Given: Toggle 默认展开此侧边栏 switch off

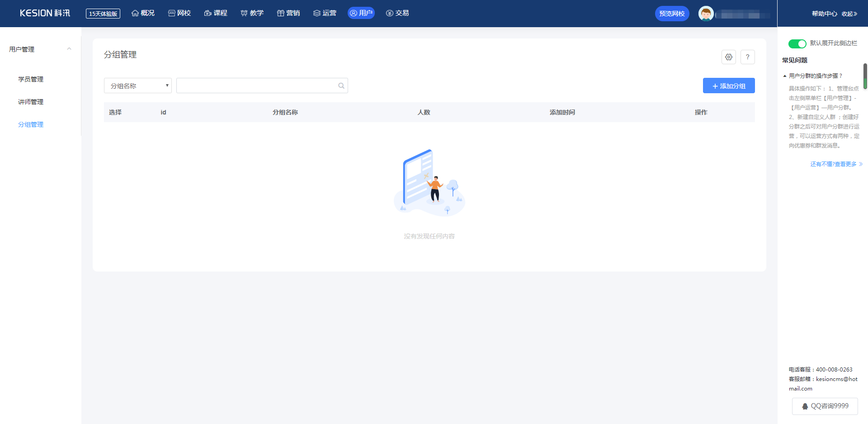Looking at the screenshot, I should coord(797,43).
